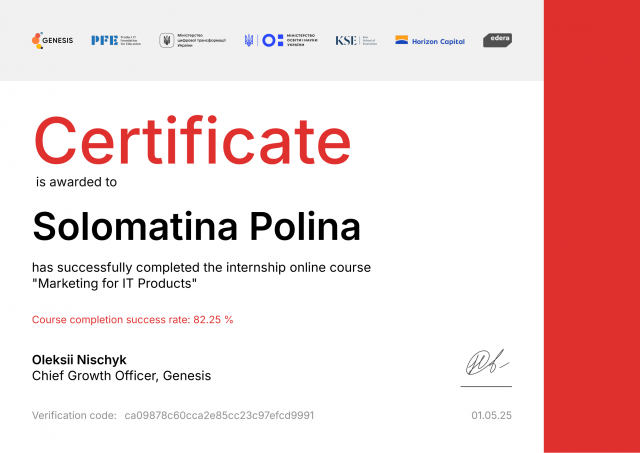Click the "Verification code:" label
Image resolution: width=640 pixels, height=453 pixels.
click(74, 415)
